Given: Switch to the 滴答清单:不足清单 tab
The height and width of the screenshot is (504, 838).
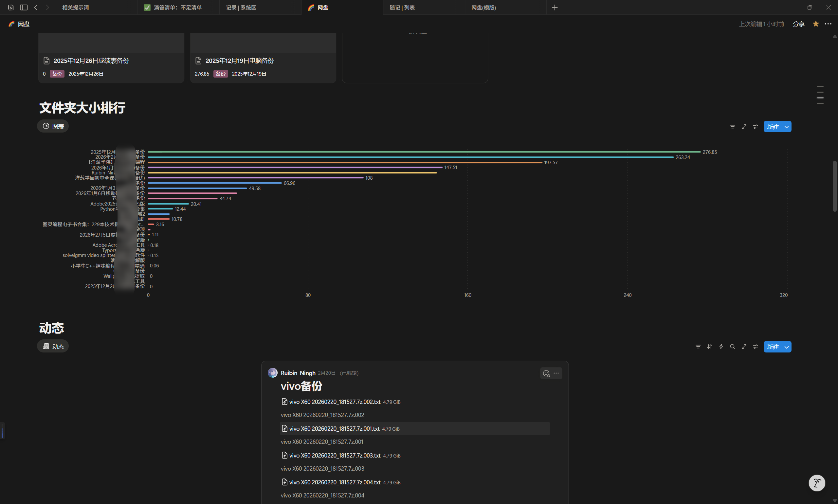Looking at the screenshot, I should tap(177, 8).
